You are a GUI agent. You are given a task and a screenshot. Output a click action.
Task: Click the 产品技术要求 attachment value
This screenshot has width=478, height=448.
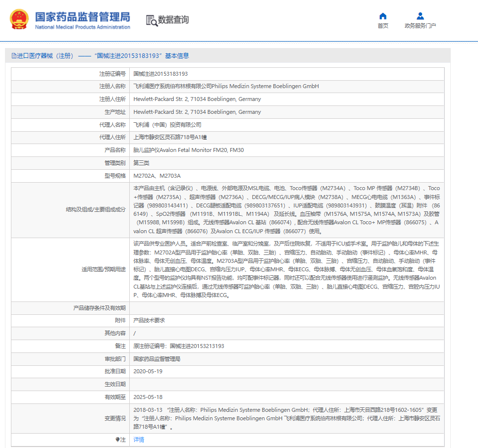click(x=149, y=320)
